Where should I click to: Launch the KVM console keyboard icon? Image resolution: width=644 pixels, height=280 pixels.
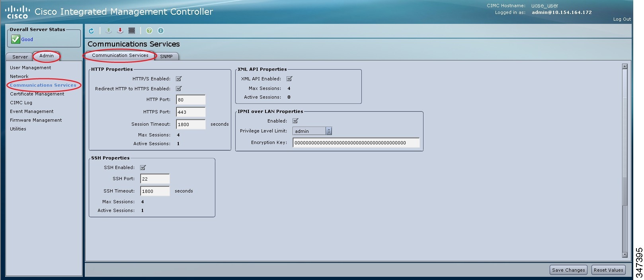132,31
